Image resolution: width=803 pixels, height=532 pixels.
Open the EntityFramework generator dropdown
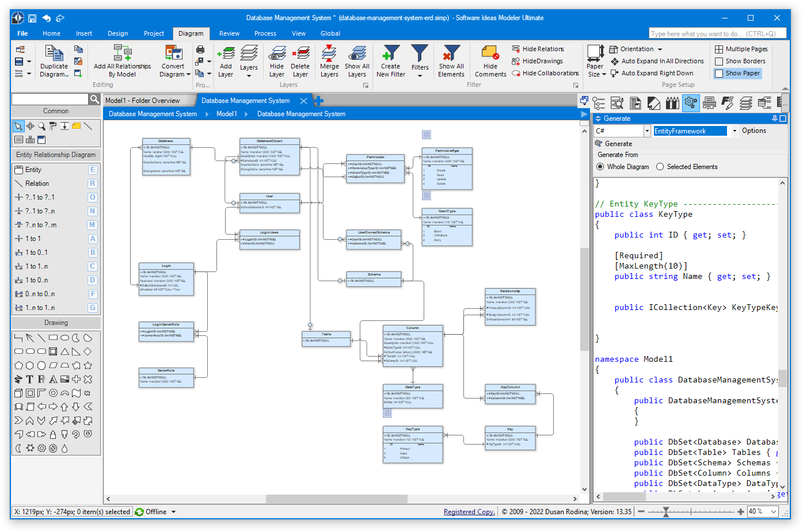click(x=735, y=131)
